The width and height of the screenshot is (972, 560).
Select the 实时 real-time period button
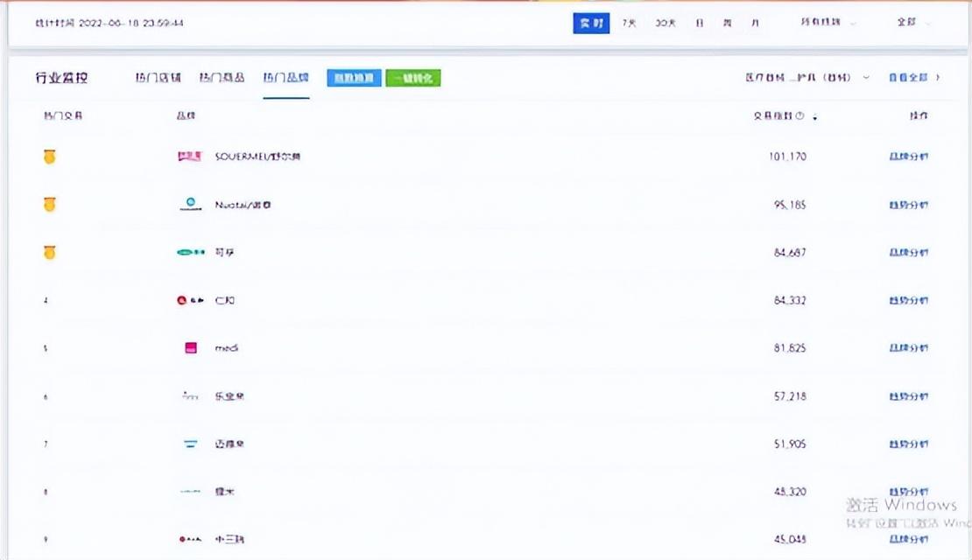(x=591, y=24)
